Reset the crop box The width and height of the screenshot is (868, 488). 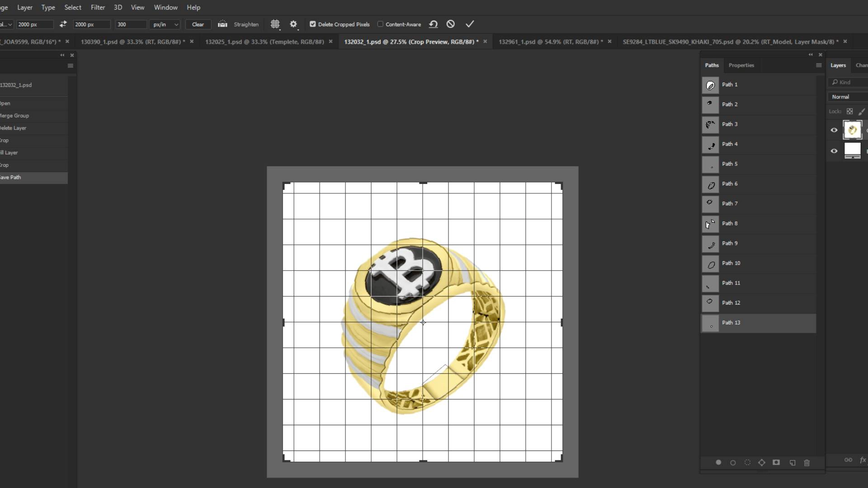click(433, 24)
